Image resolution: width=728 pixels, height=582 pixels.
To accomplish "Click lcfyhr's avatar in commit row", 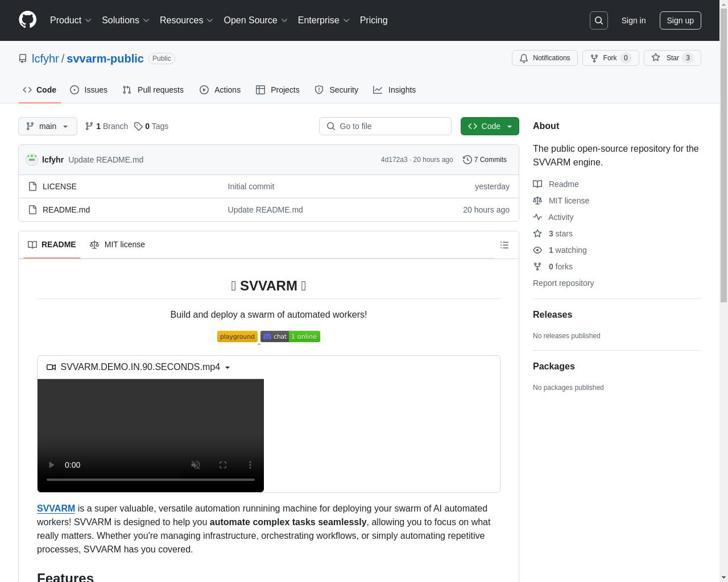I will [x=32, y=160].
